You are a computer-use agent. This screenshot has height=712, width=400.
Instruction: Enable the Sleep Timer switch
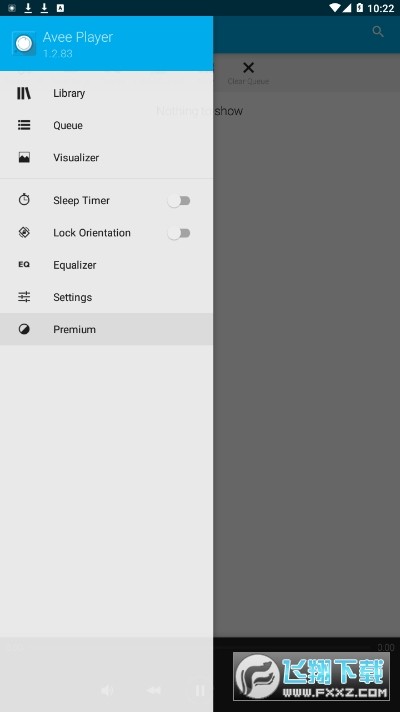(x=179, y=201)
